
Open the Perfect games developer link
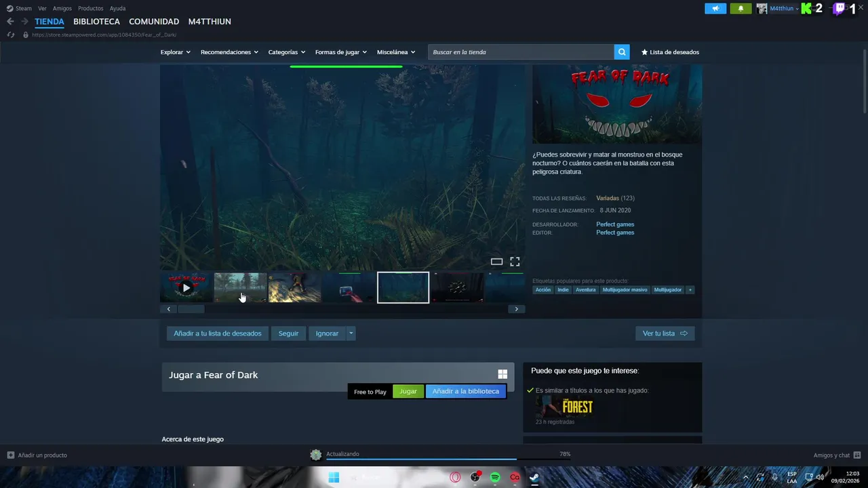coord(615,224)
